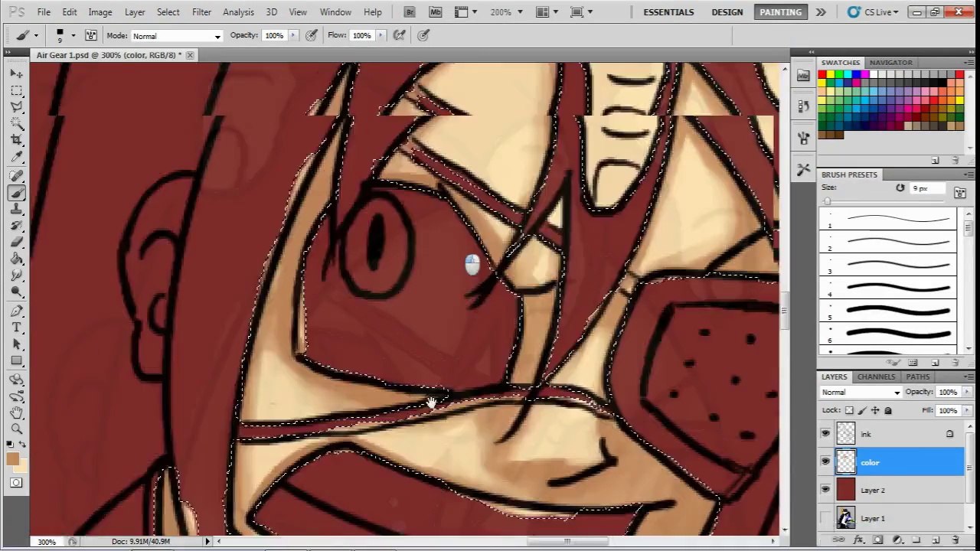Toggle lock position
The width and height of the screenshot is (980, 551).
pyautogui.click(x=875, y=411)
